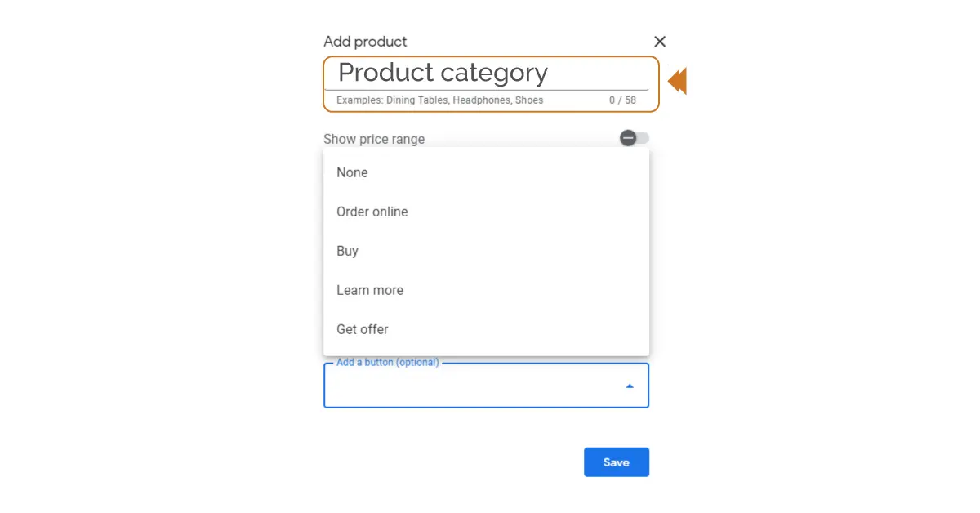Open the Add a button dropdown field
This screenshot has width=980, height=513.
pyautogui.click(x=474, y=386)
